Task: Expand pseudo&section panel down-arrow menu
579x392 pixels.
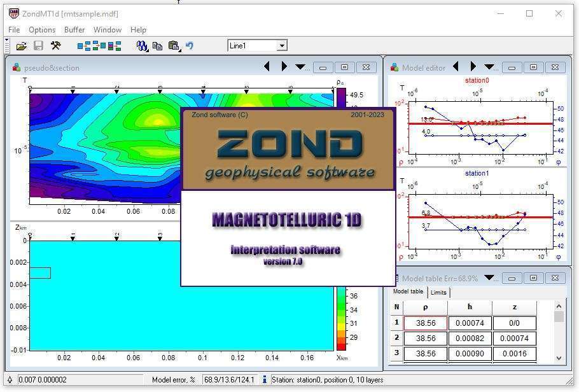Action: [x=300, y=67]
